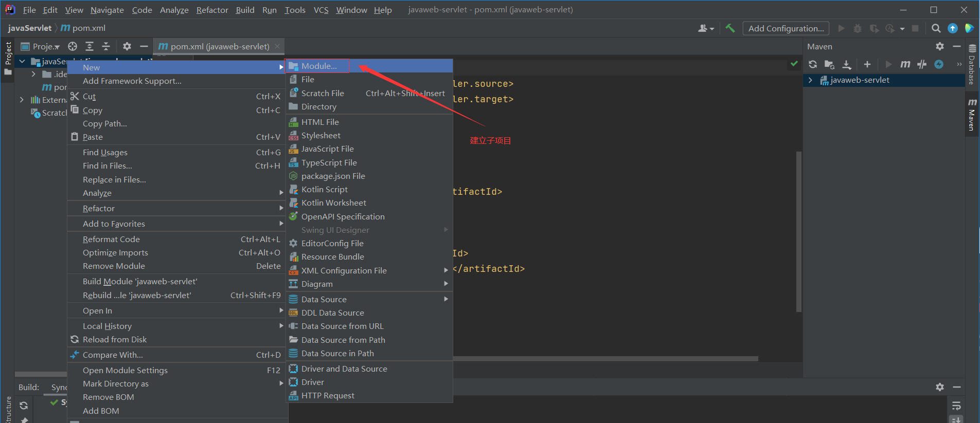Image resolution: width=980 pixels, height=423 pixels.
Task: Expand the .idea folder node
Action: [33, 75]
